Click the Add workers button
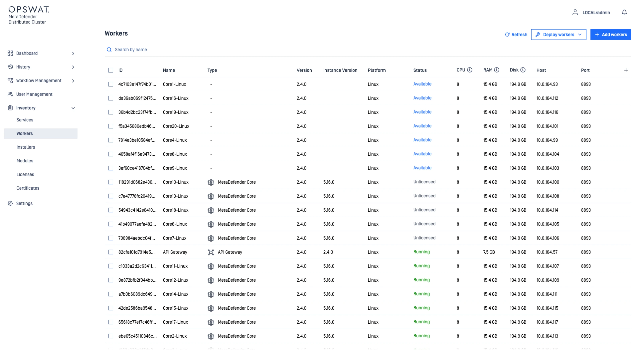The image size is (644, 350). (610, 35)
